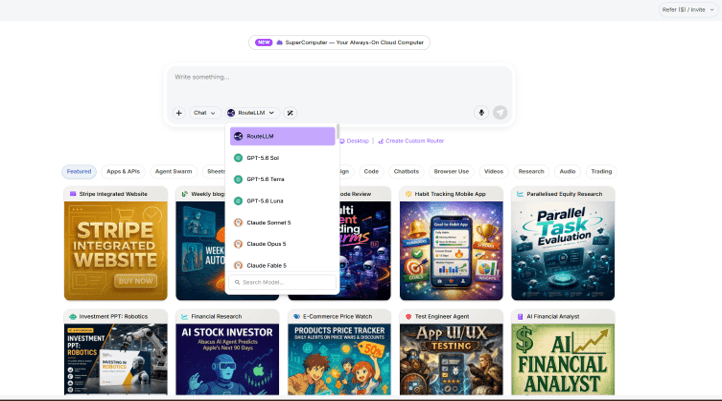Choose Claude Sonnet 5 from model list

pyautogui.click(x=282, y=222)
